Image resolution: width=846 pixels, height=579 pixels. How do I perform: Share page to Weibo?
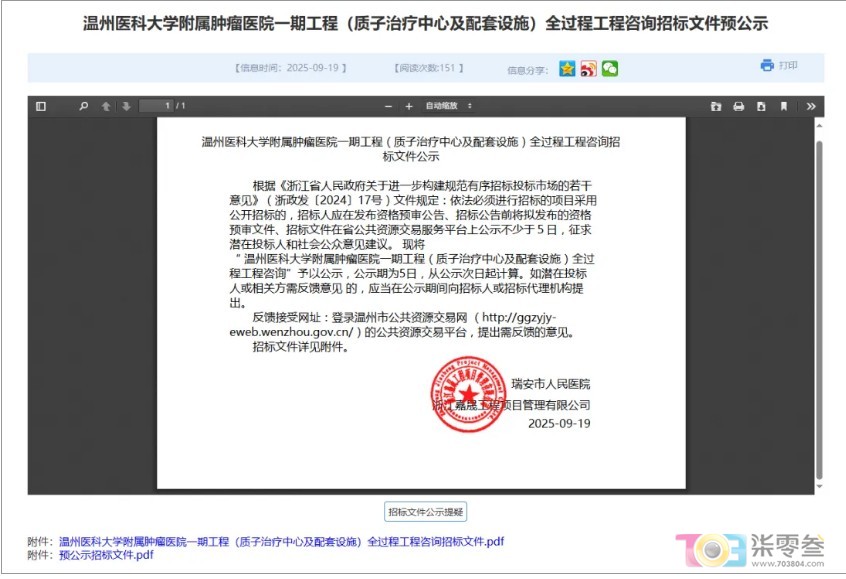point(589,68)
